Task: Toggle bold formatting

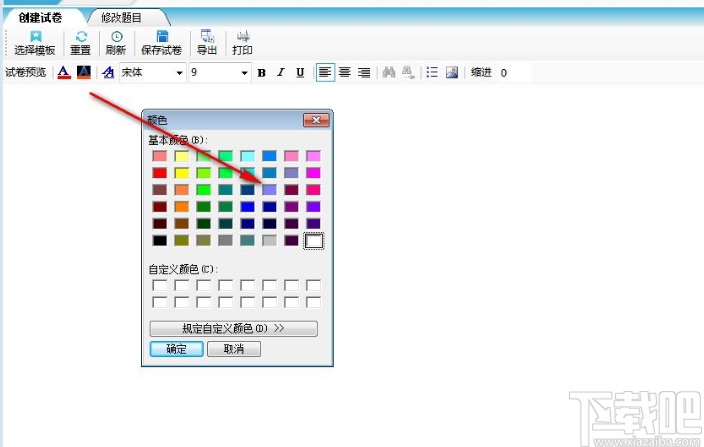Action: [262, 73]
